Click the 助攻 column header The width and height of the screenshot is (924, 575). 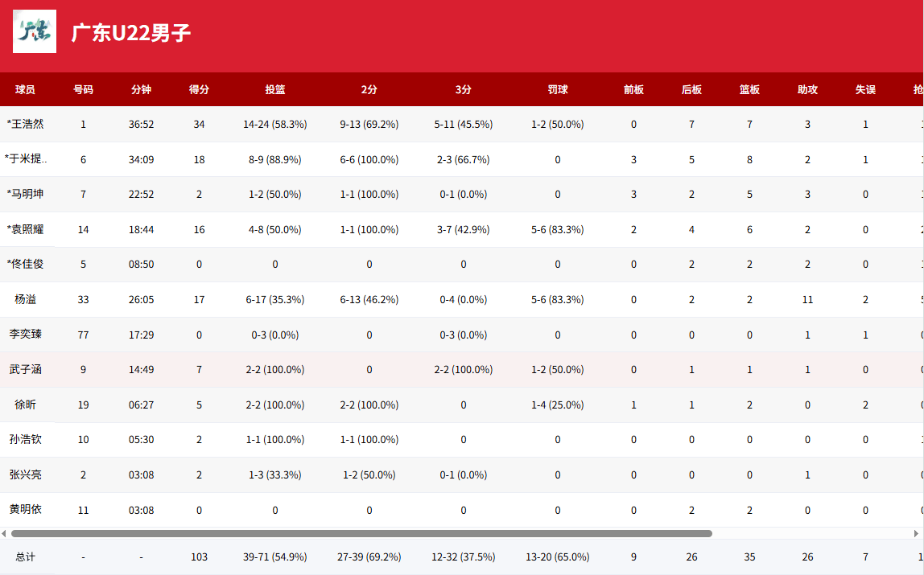[x=807, y=89]
